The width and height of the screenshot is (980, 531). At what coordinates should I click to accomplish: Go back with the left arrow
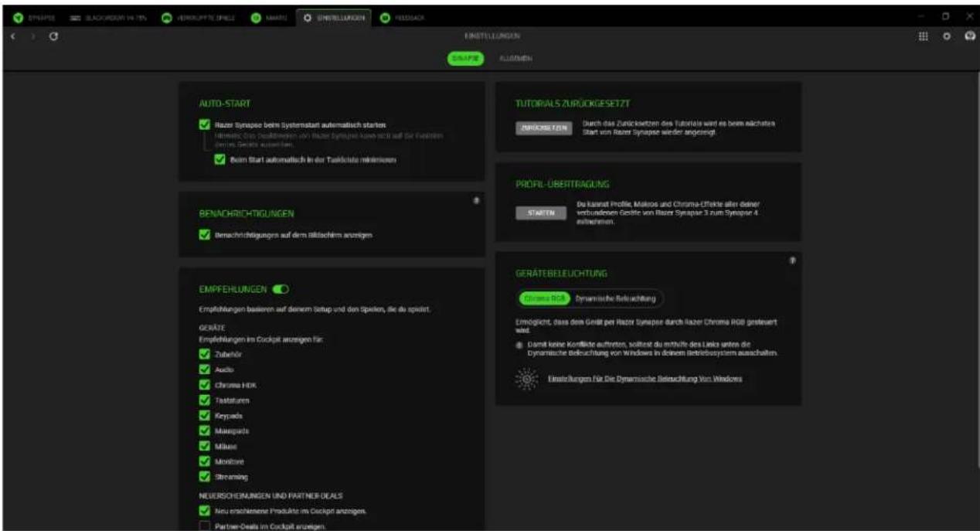pyautogui.click(x=15, y=36)
